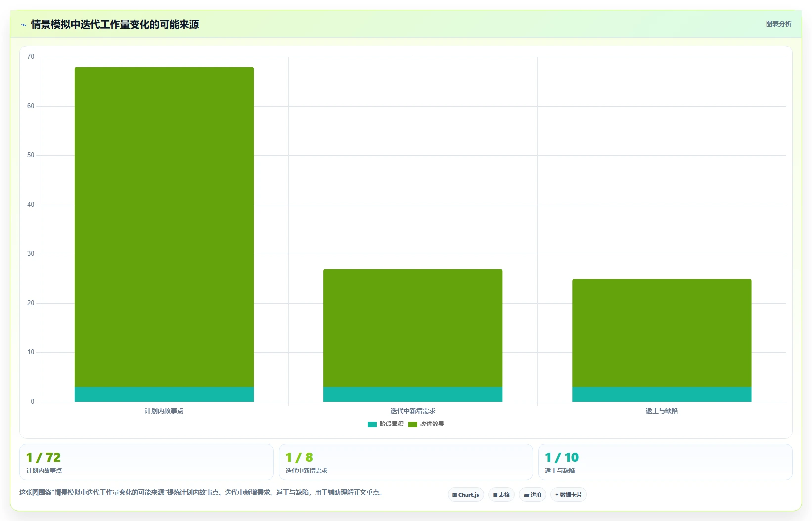Click the 阶段累积 legend label
The image size is (812, 521).
point(391,424)
